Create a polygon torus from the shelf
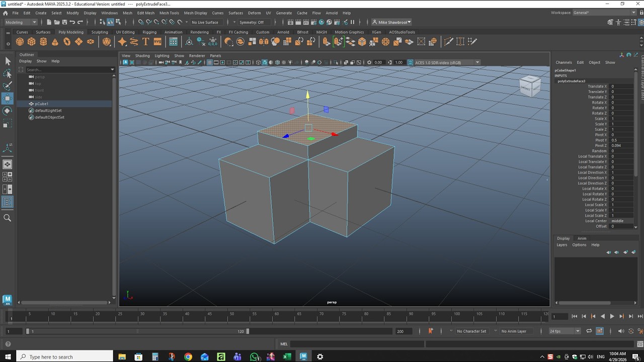This screenshot has width=644, height=362. pos(67,42)
